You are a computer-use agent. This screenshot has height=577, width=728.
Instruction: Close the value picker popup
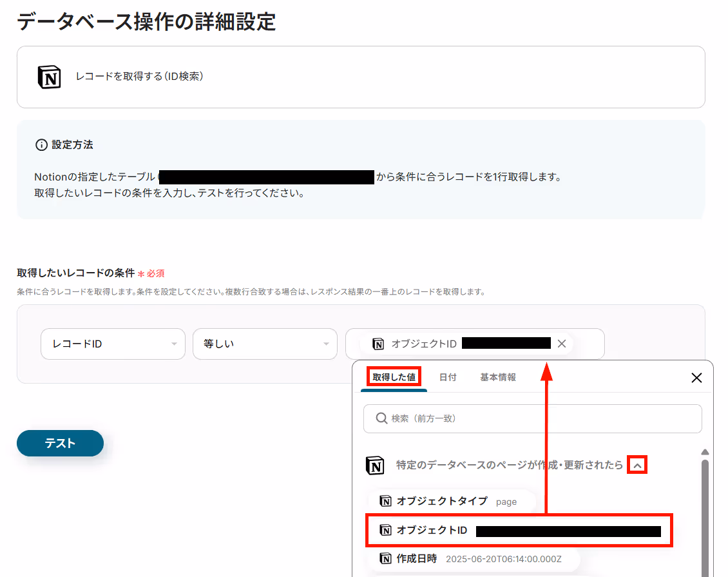pyautogui.click(x=696, y=378)
